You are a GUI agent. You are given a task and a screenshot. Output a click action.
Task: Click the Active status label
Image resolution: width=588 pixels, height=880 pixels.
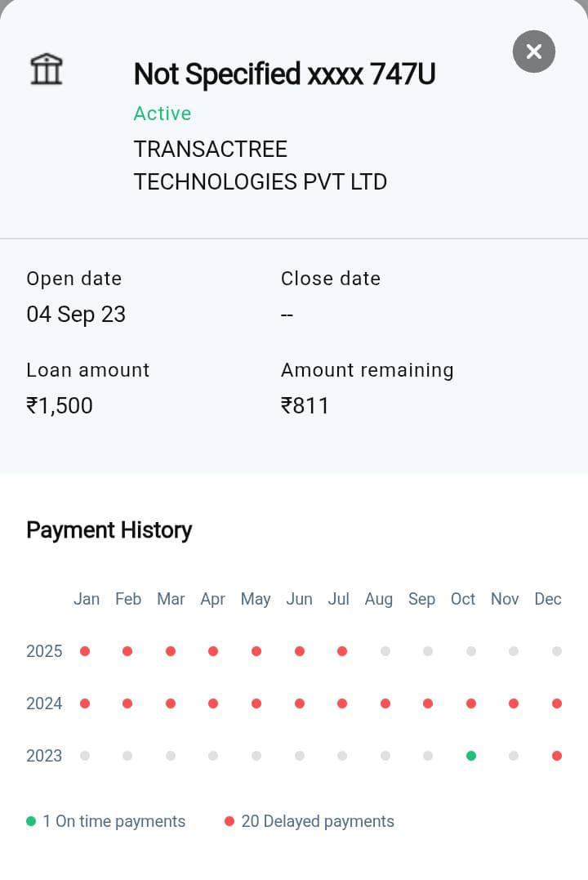coord(163,114)
